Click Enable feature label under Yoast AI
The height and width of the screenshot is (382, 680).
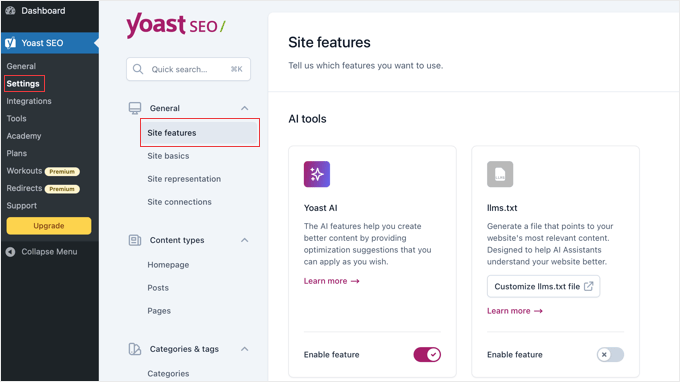[332, 355]
